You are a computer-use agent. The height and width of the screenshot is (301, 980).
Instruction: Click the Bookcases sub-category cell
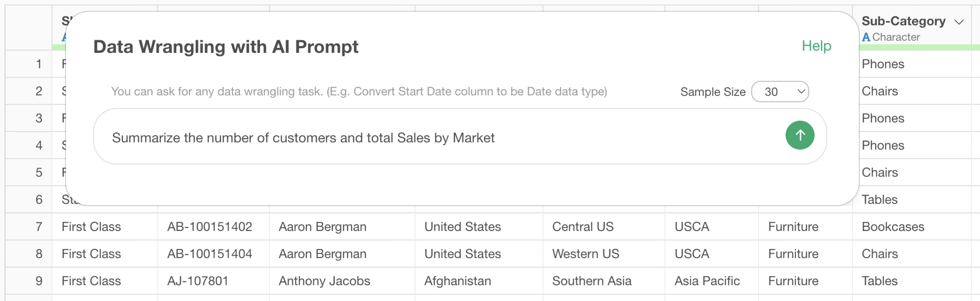click(892, 227)
